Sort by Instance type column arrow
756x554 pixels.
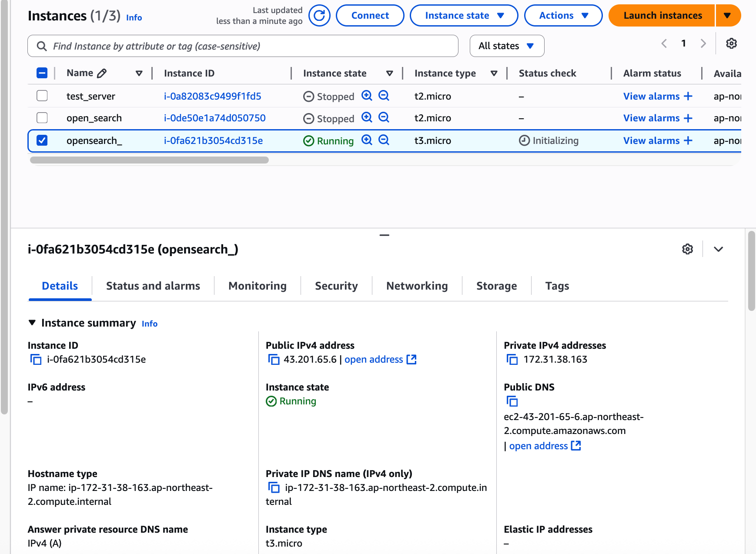pyautogui.click(x=494, y=73)
